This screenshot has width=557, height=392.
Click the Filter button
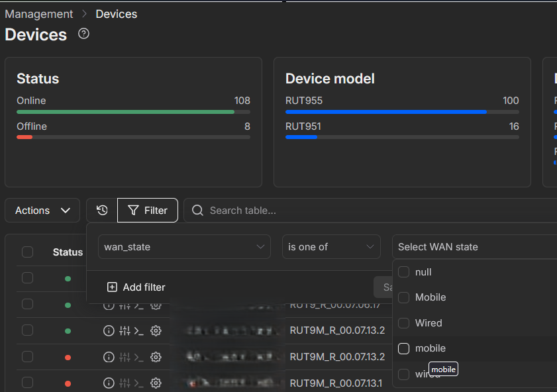[x=148, y=210]
